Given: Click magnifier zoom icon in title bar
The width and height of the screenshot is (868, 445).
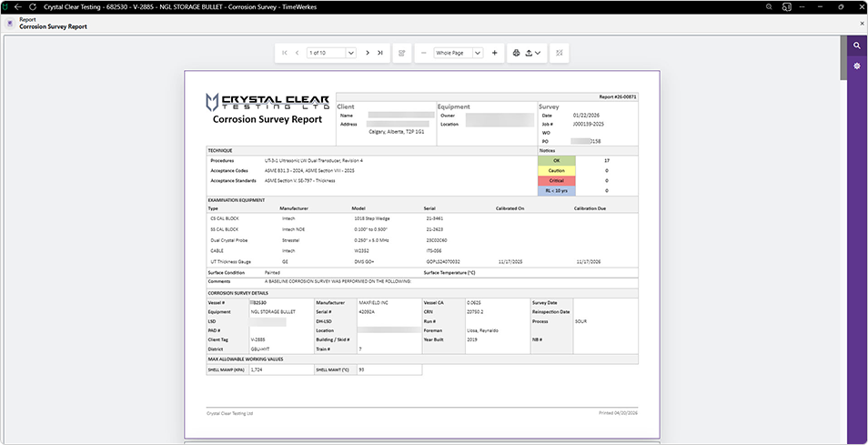Looking at the screenshot, I should (770, 6).
